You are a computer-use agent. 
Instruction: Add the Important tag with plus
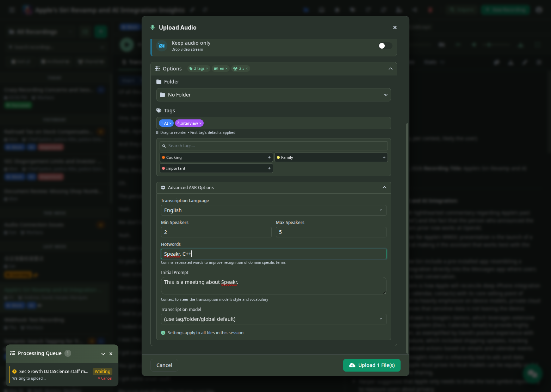point(269,168)
